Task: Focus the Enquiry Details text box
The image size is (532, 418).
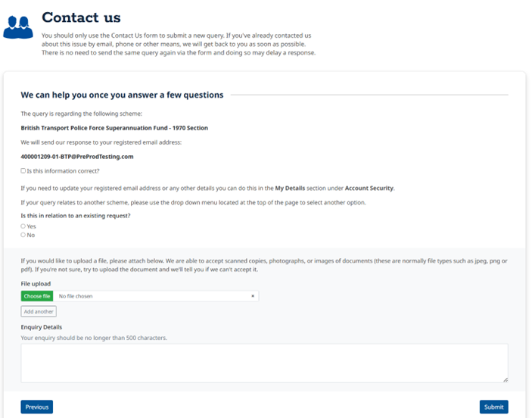Action: point(264,363)
